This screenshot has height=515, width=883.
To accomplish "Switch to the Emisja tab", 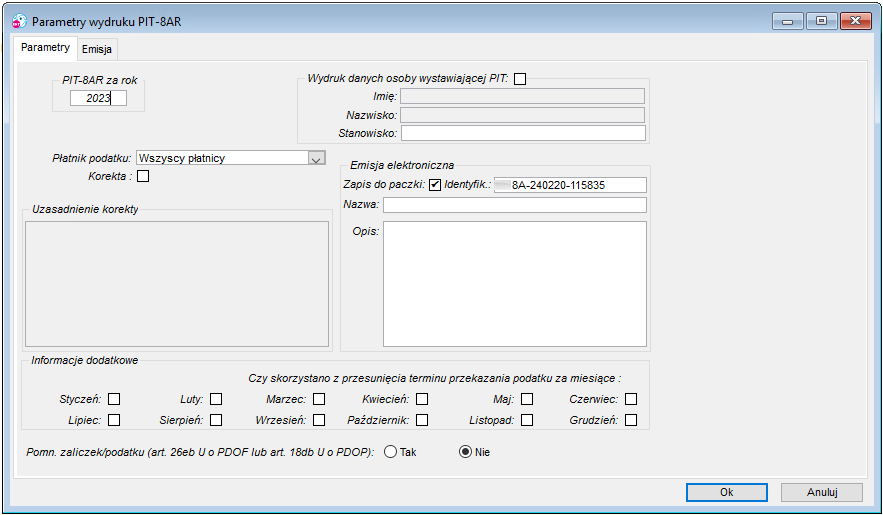I will (97, 49).
